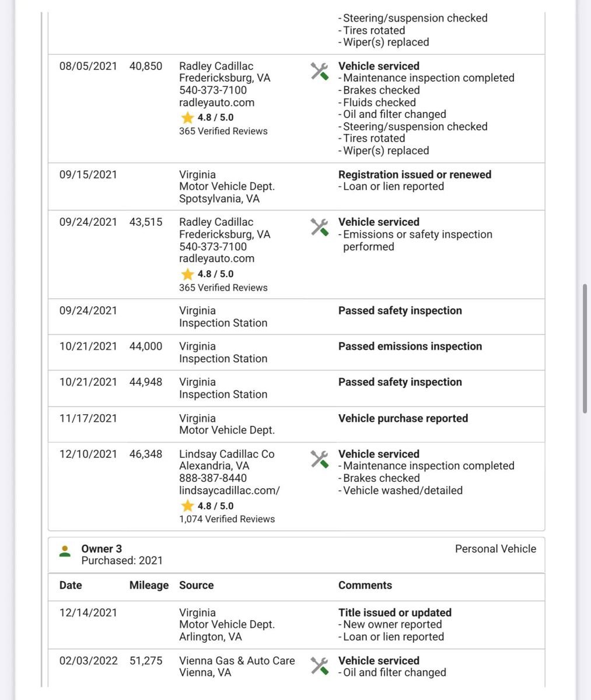Screen dimensions: 591x700
Task: Open lindsaycadillac.com/ website link
Action: coord(229,491)
